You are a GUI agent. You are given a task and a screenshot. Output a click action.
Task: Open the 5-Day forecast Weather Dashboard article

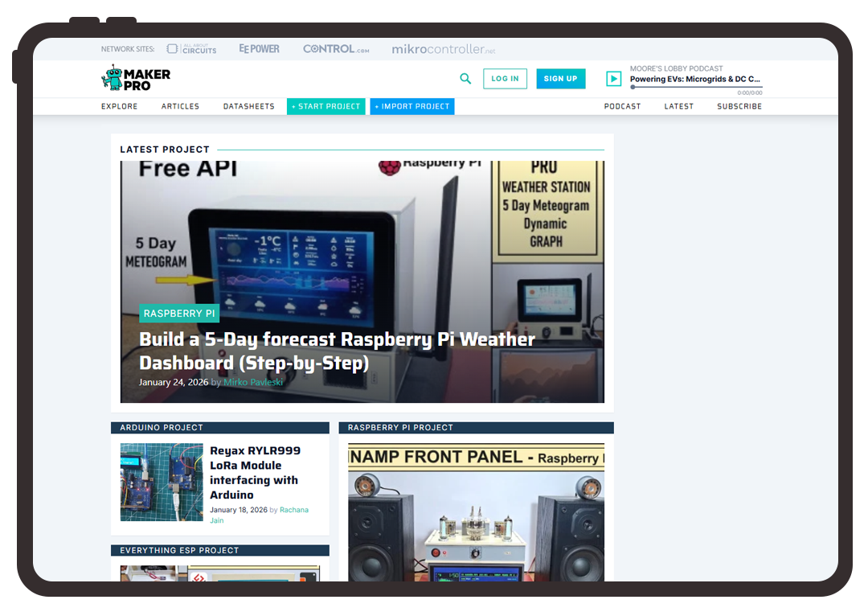[337, 351]
